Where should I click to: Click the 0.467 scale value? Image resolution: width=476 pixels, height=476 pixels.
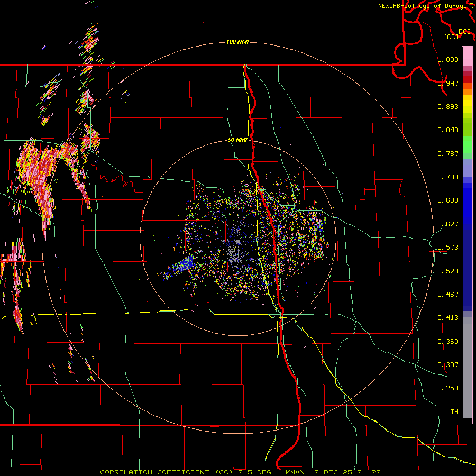coord(448,295)
